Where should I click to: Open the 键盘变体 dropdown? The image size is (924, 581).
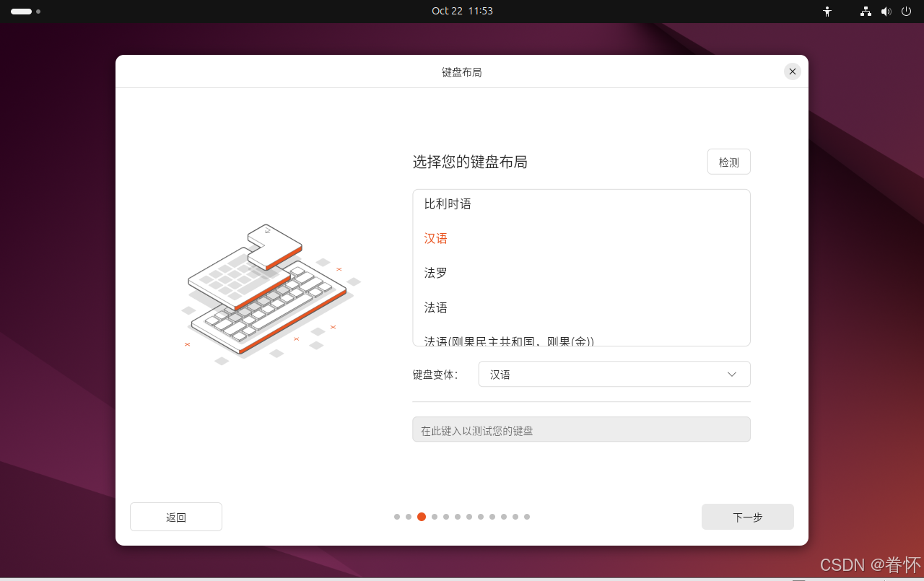point(614,375)
